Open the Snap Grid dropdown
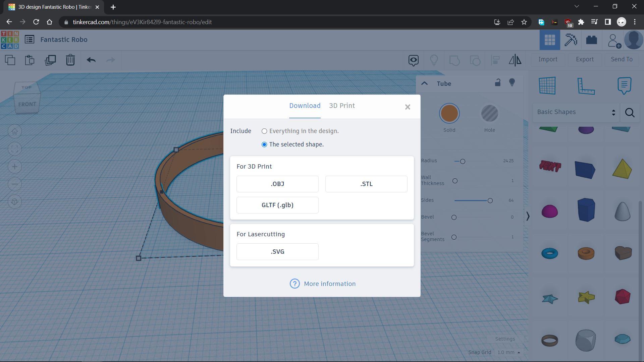Screen dimensions: 644x362 tap(508, 352)
